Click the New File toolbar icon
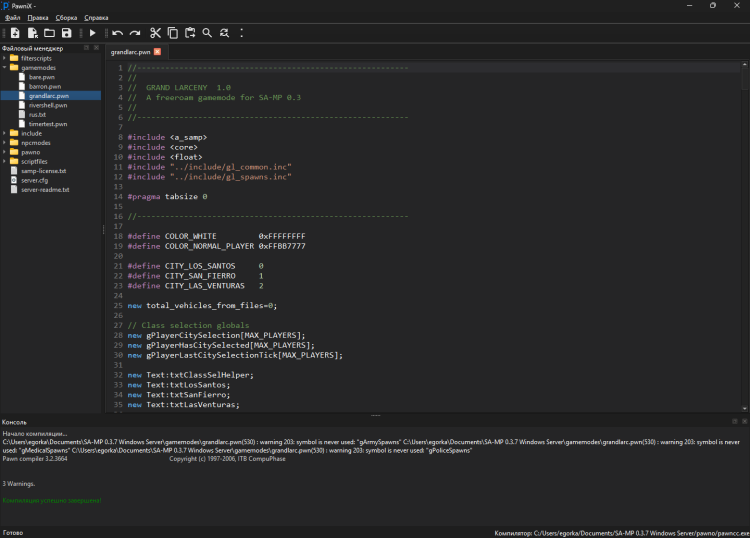Viewport: 750px width, 538px height. pos(14,33)
